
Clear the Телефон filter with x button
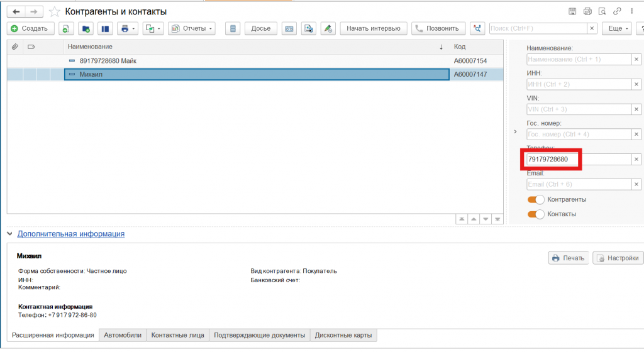636,160
